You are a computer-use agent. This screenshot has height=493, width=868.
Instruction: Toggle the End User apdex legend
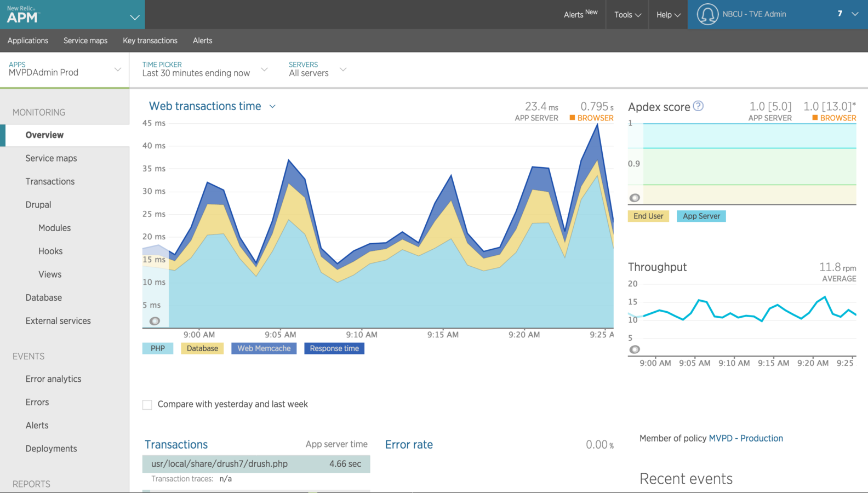pyautogui.click(x=648, y=216)
